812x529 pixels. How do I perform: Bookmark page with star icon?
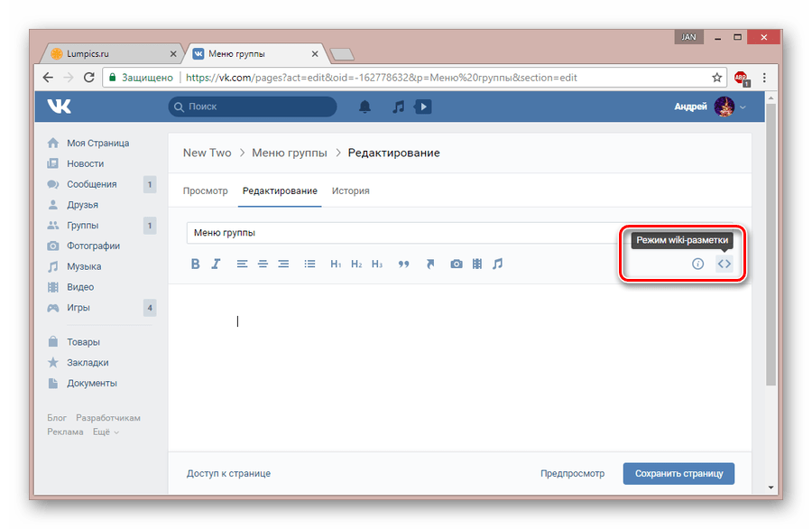716,78
